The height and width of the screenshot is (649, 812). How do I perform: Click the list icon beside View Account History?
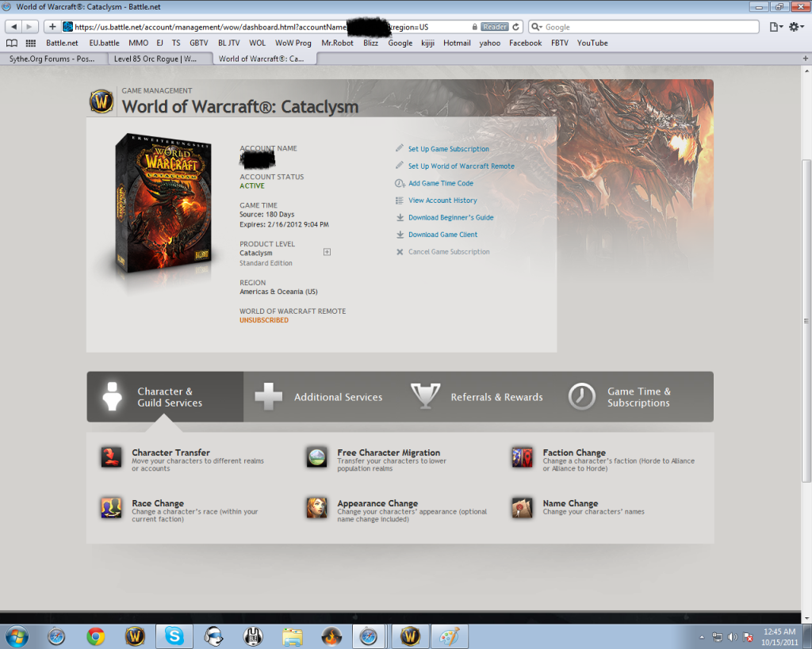pyautogui.click(x=400, y=200)
